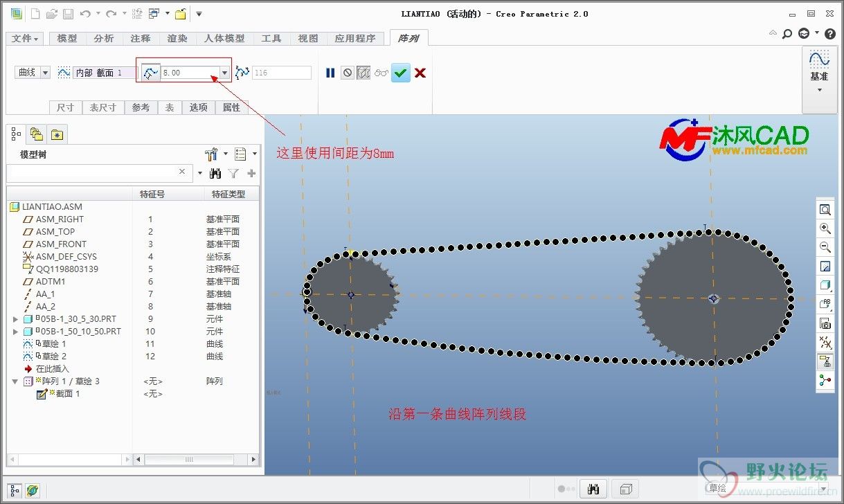Toggle the web browser display in status bar
Viewport: 844px width, 504px height.
point(32,490)
